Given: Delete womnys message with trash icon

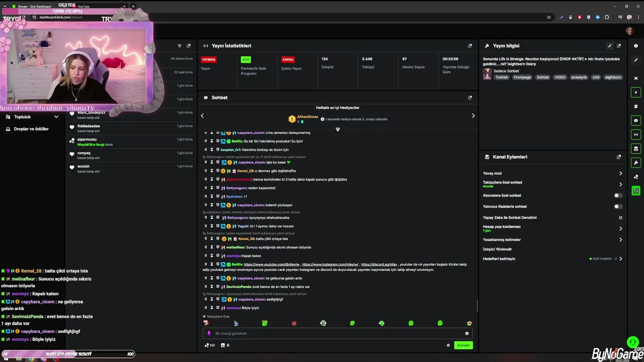Looking at the screenshot, I should [206, 308].
